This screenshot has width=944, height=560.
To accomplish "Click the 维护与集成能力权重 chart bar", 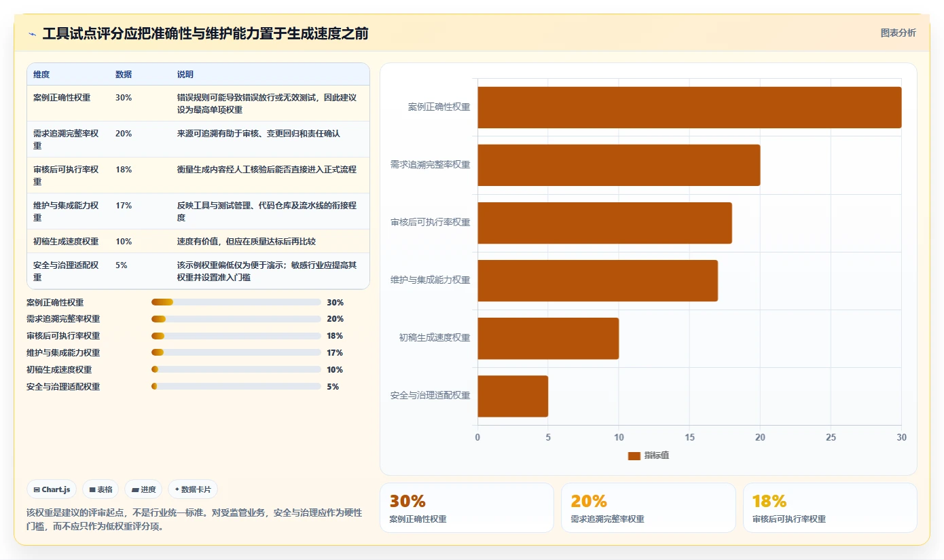I will pos(598,280).
